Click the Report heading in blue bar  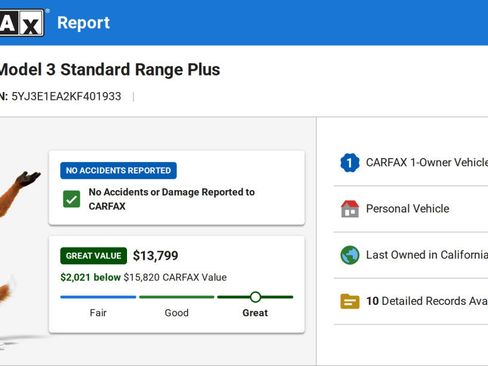click(x=83, y=23)
